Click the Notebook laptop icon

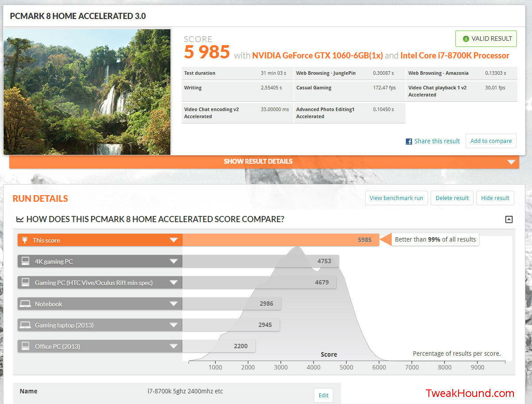(x=25, y=304)
